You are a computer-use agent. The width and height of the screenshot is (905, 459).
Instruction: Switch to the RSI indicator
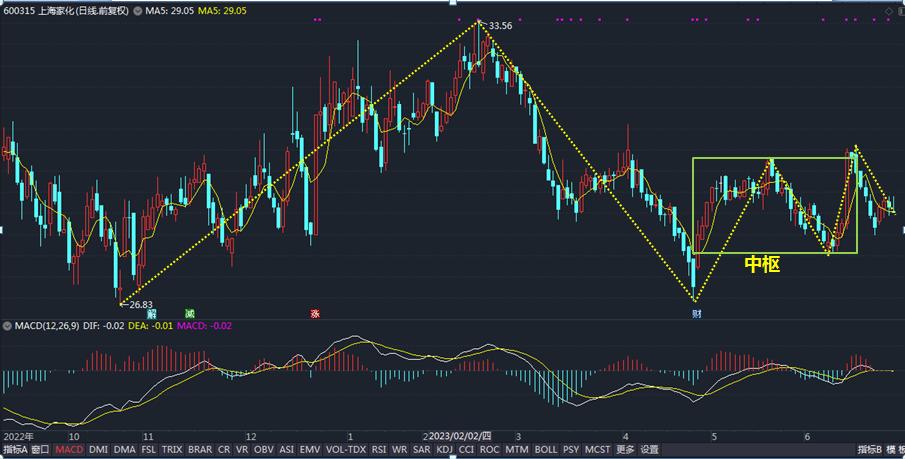click(x=379, y=449)
